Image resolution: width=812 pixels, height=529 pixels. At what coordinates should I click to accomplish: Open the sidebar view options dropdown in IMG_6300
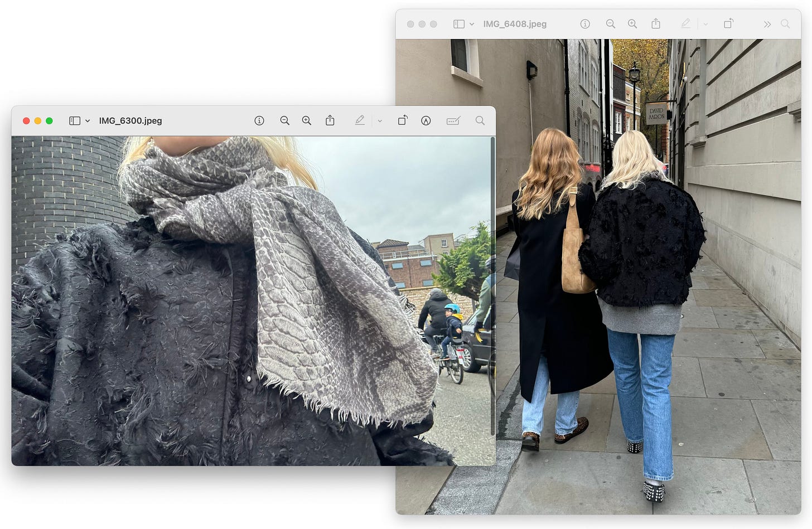[88, 120]
